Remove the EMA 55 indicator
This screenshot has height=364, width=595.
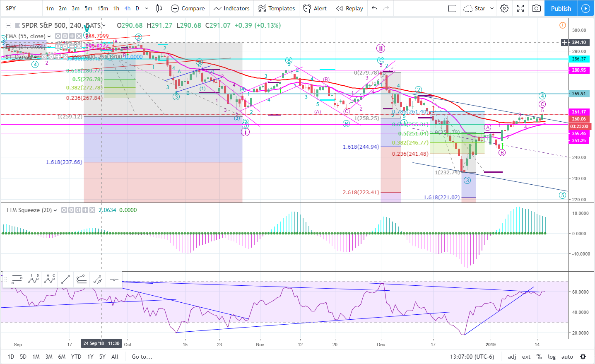(x=79, y=36)
